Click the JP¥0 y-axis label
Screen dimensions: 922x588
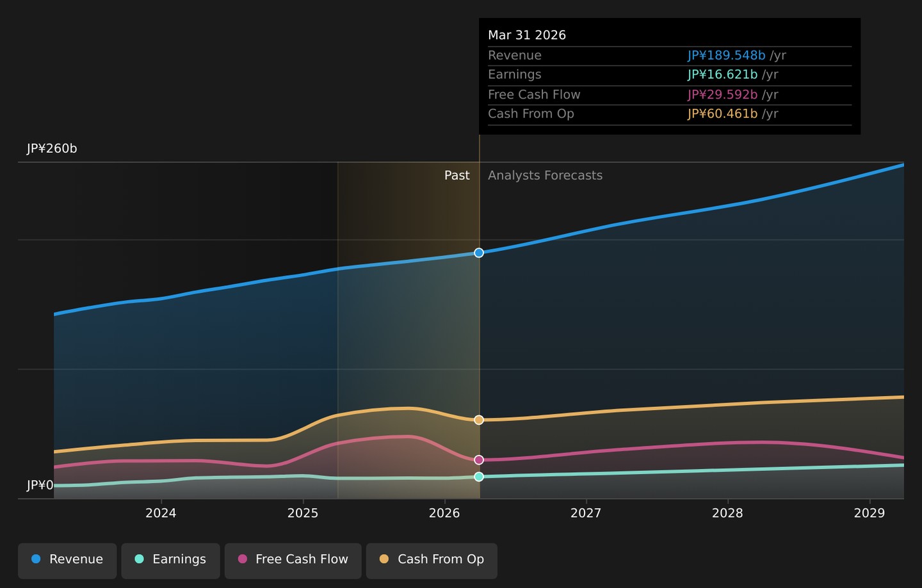tap(40, 486)
